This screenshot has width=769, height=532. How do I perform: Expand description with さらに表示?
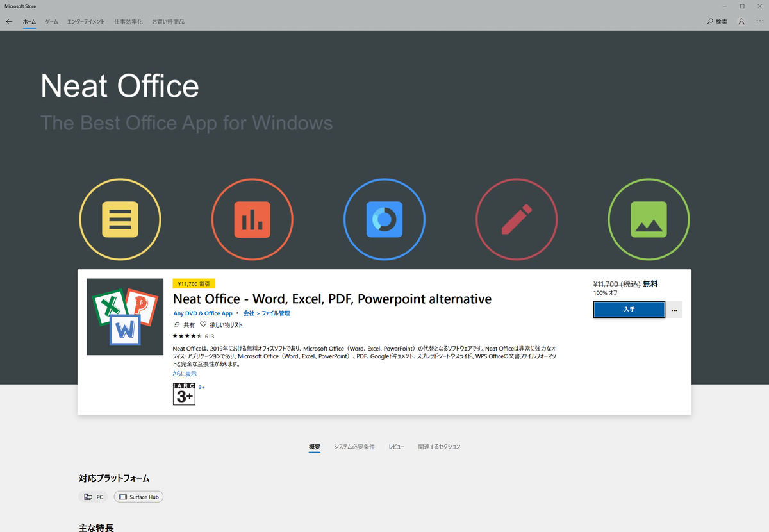pos(185,374)
